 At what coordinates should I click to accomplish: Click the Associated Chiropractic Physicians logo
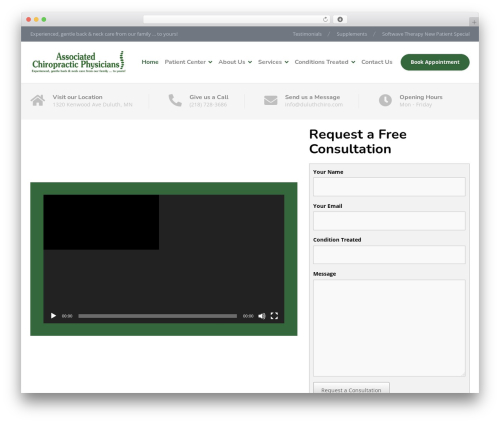(x=79, y=62)
